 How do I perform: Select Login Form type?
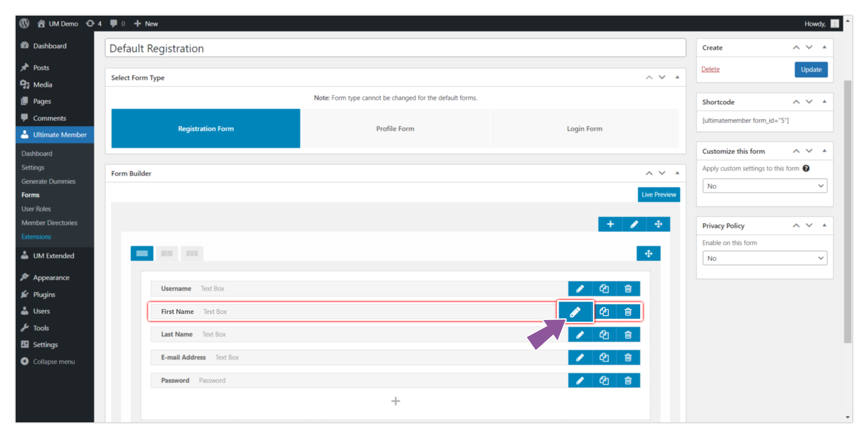point(584,128)
